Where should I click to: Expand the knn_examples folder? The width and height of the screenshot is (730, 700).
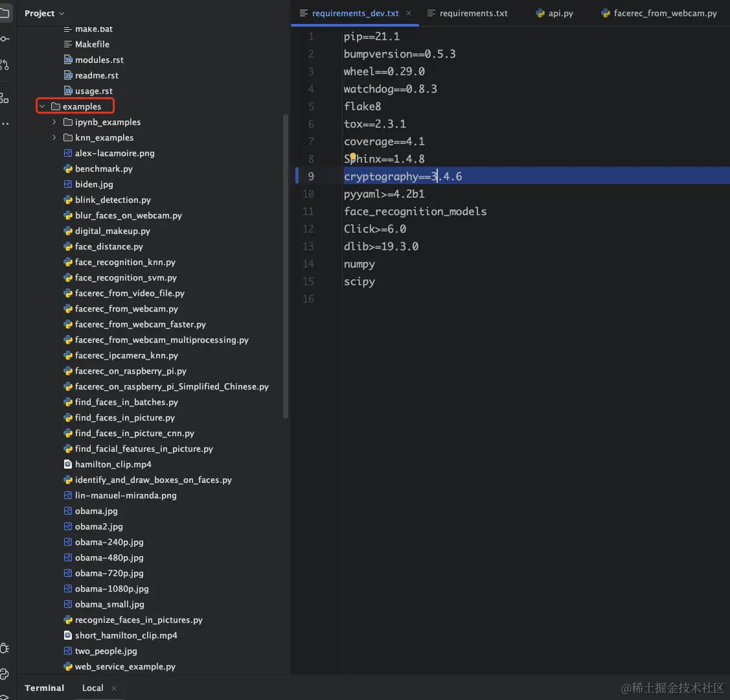pos(54,137)
